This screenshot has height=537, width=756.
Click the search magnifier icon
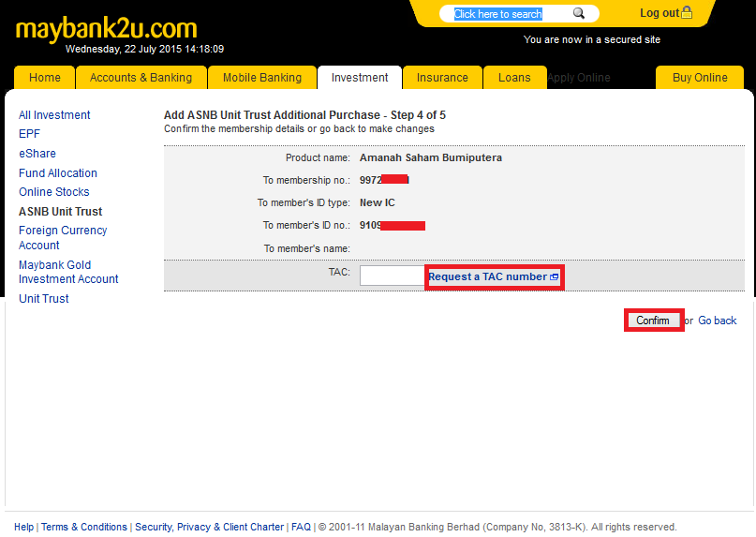tap(579, 13)
